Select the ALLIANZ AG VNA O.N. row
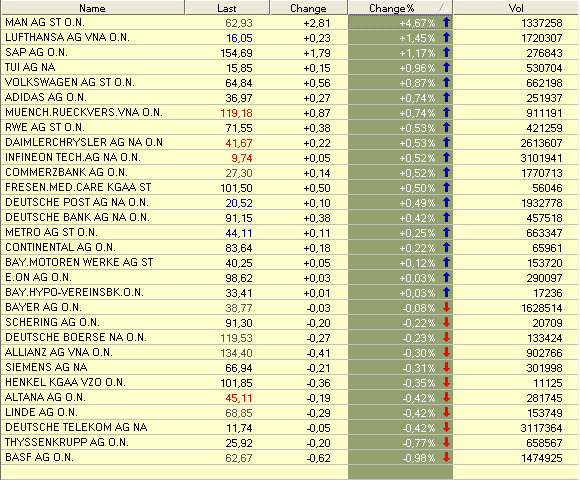This screenshot has width=580, height=480. (290, 352)
